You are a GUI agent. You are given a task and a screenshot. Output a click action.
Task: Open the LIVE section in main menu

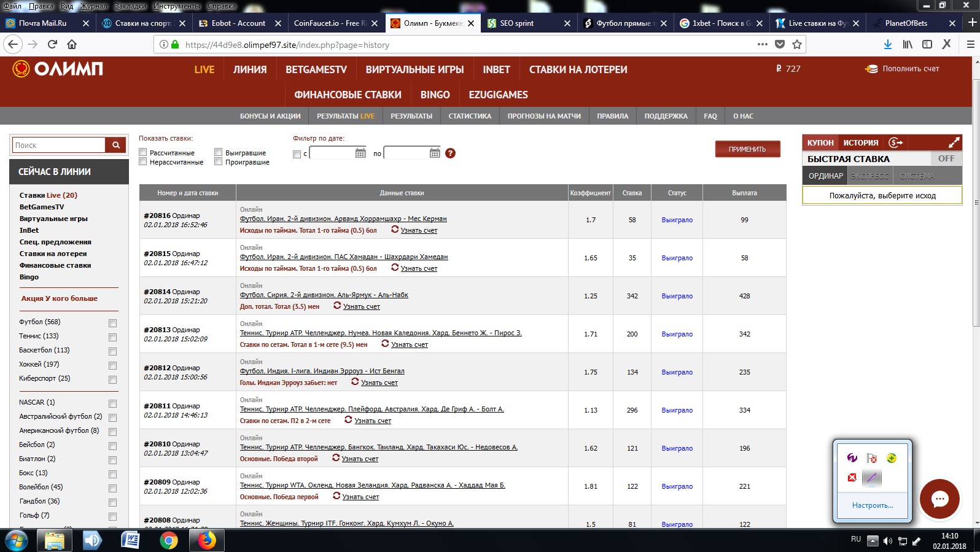[204, 69]
